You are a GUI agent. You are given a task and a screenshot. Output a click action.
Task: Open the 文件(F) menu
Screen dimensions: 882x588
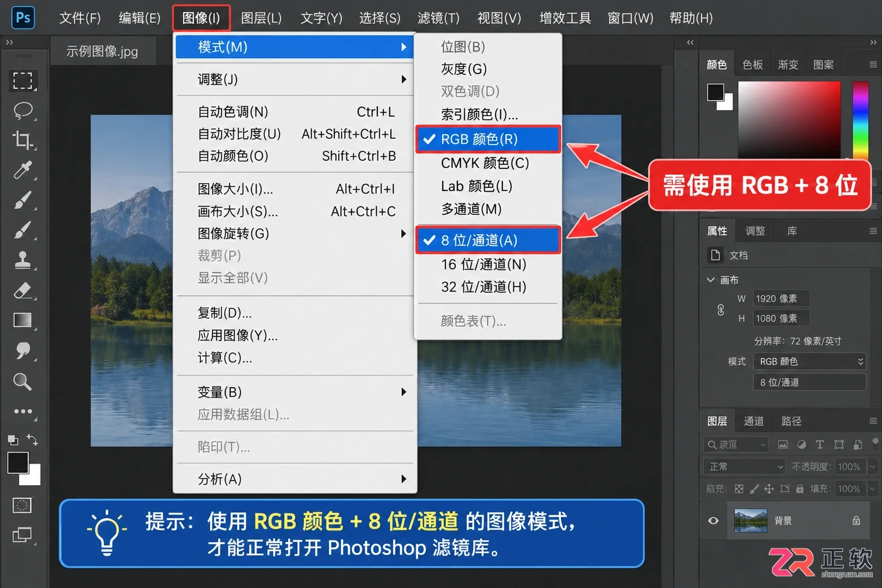pos(80,18)
